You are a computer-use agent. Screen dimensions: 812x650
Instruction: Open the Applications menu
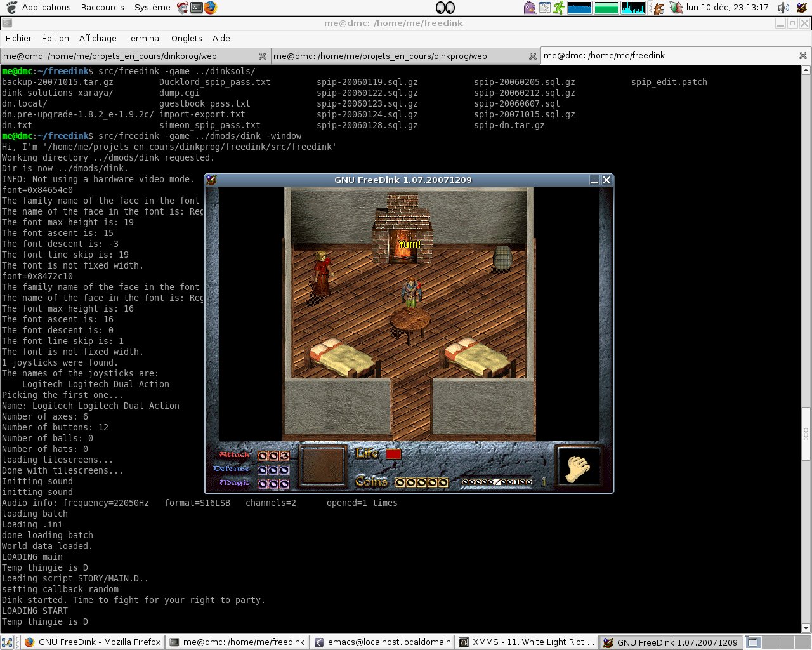46,8
